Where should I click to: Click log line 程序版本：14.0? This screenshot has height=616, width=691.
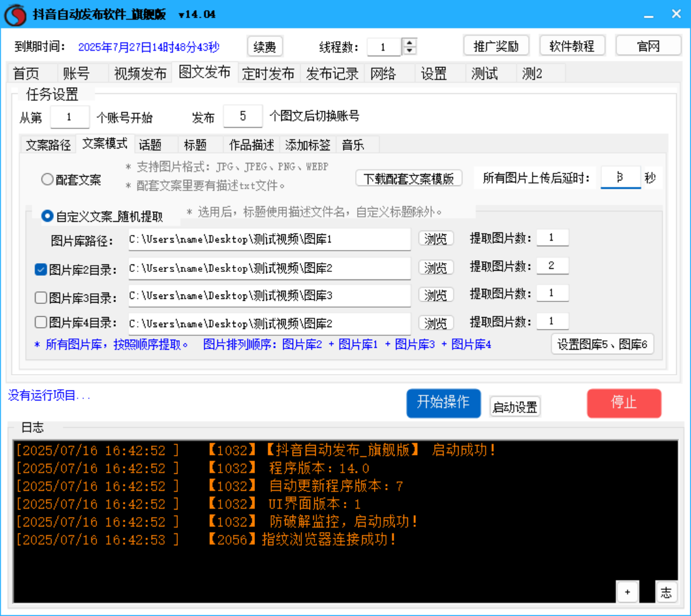pos(192,468)
